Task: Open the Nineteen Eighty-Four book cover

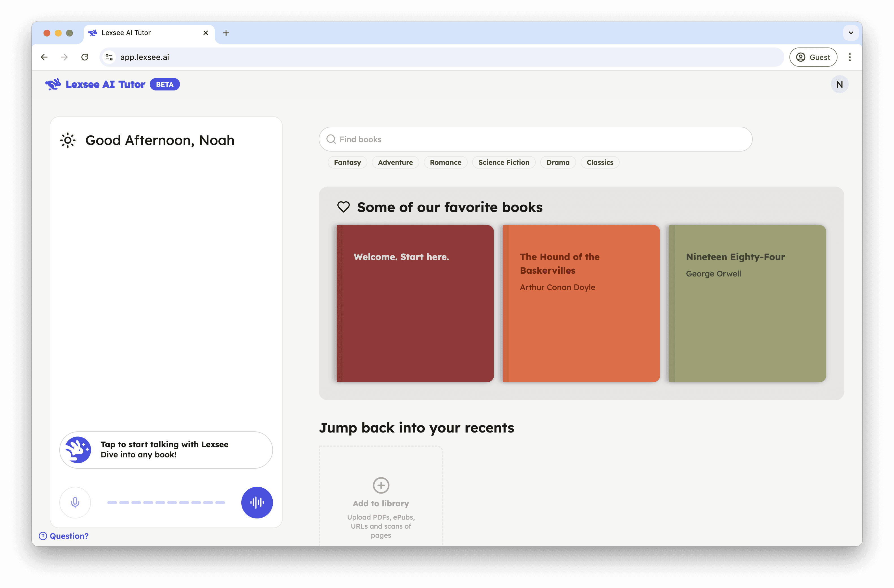Action: pos(747,303)
